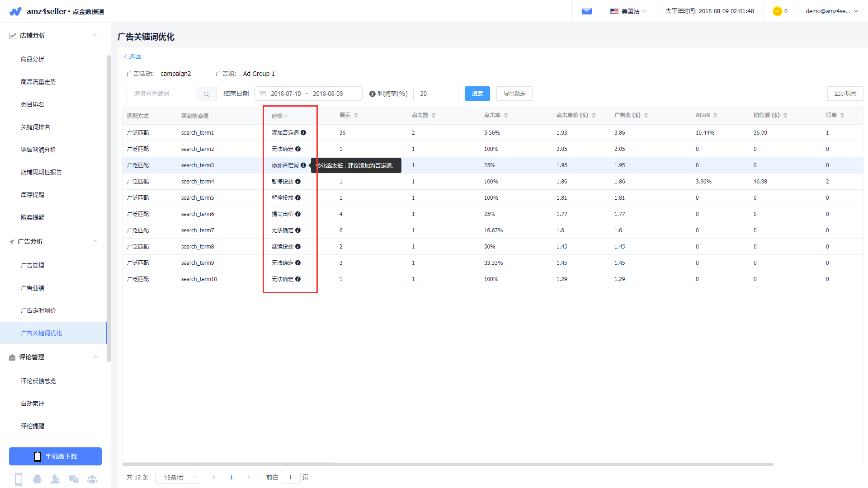The width and height of the screenshot is (868, 488).
Task: Collapse the 店铺分析 sidebar section
Action: click(95, 35)
